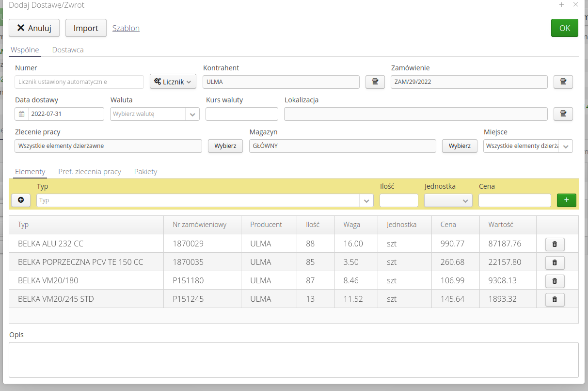Image resolution: width=588 pixels, height=391 pixels.
Task: Delete the BELKA ALU 232 CC row
Action: coord(555,244)
